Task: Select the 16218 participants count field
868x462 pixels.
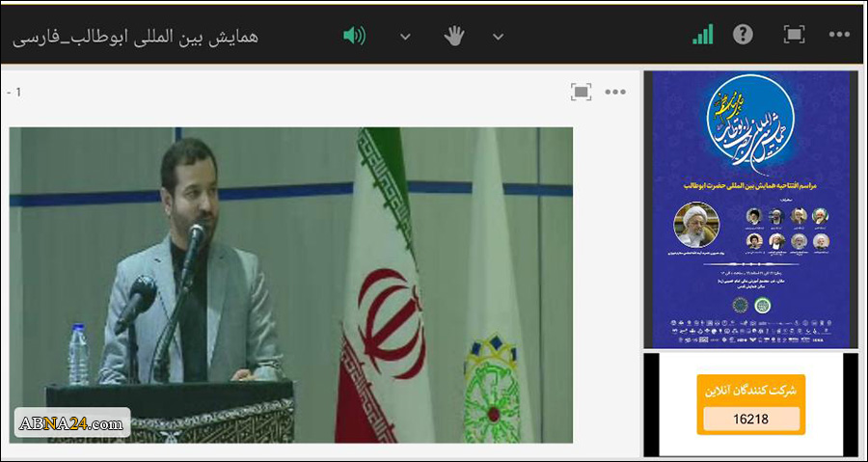Action: click(751, 419)
